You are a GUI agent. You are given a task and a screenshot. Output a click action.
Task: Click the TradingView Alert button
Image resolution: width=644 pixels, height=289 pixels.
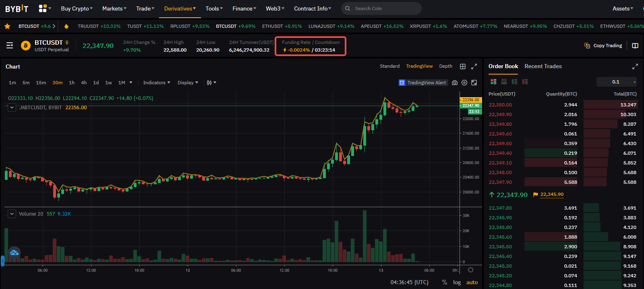click(423, 83)
